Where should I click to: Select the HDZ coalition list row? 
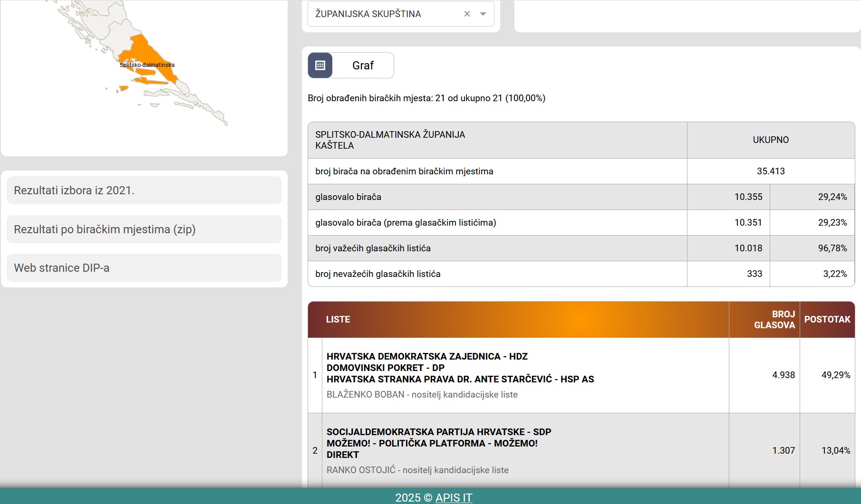point(460,368)
